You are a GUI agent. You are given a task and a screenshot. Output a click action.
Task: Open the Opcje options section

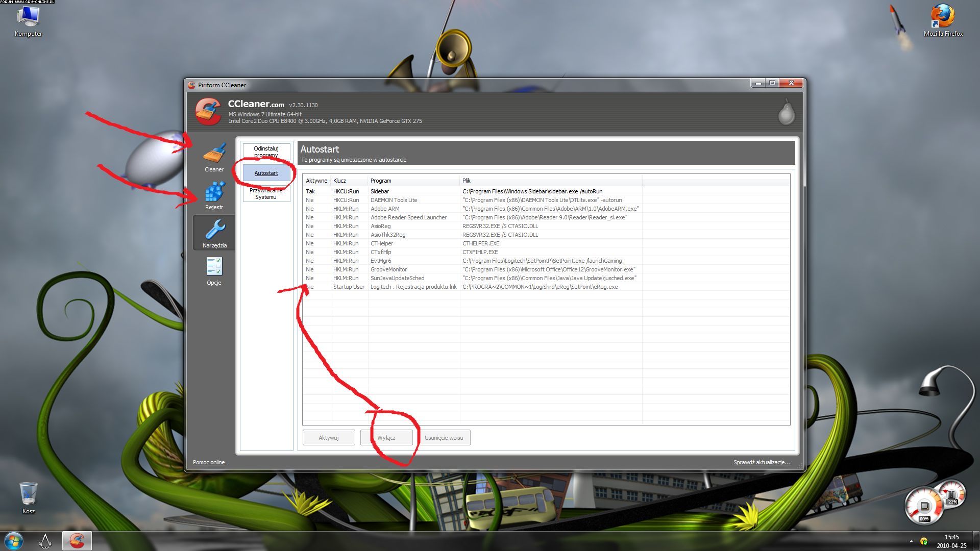214,270
